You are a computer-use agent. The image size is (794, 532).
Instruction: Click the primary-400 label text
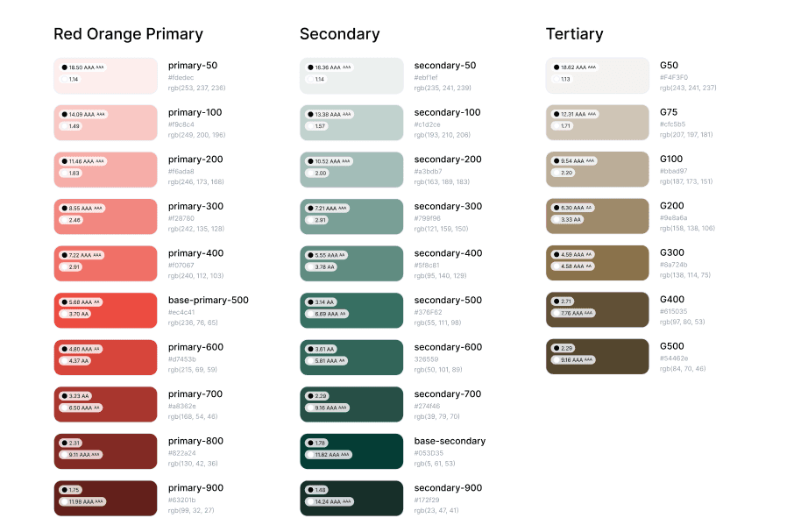(196, 253)
